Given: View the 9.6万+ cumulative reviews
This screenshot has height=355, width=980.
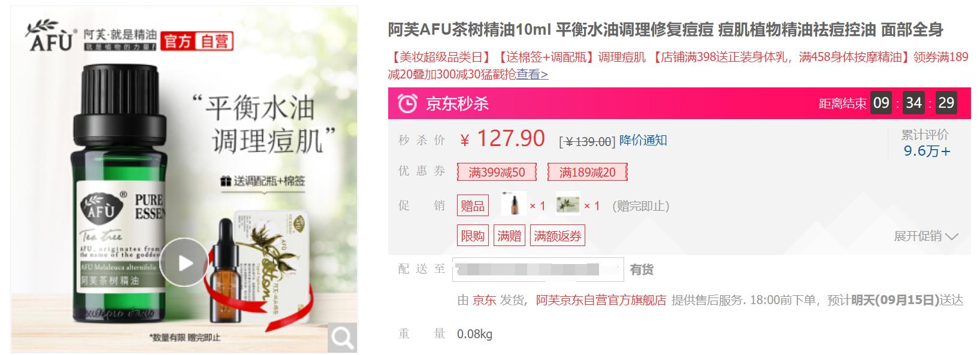Looking at the screenshot, I should point(927,151).
